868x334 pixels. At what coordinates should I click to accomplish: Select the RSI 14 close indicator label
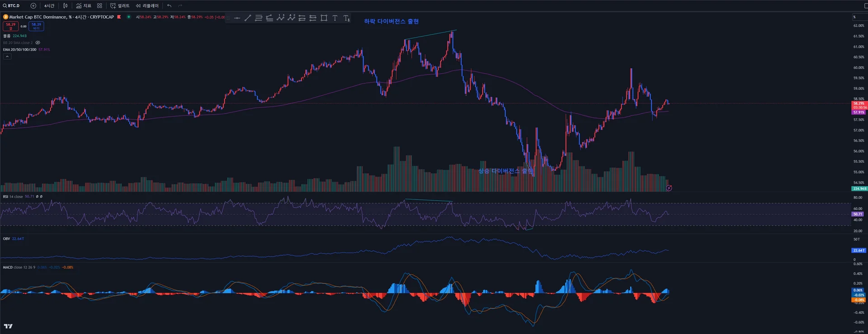click(13, 197)
